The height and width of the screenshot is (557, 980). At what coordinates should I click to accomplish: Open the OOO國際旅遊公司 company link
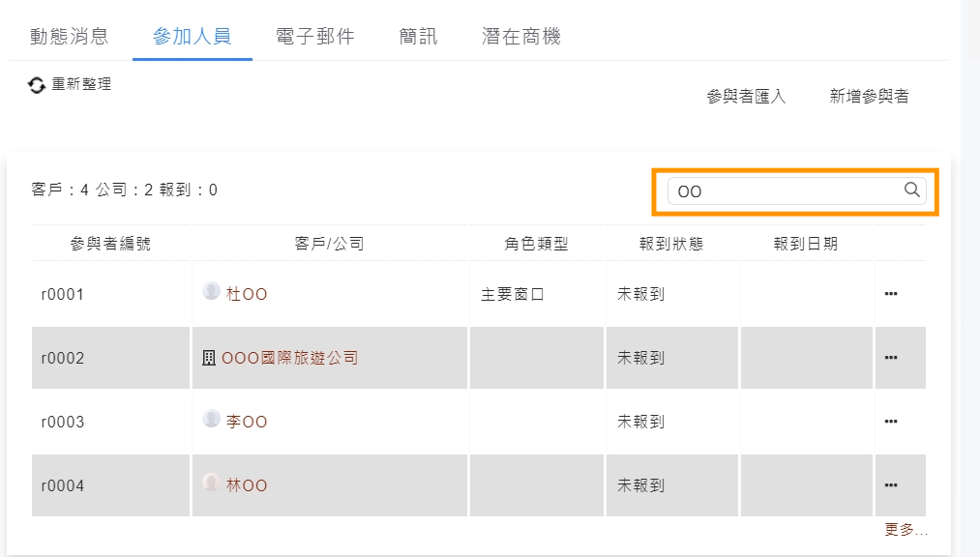289,358
